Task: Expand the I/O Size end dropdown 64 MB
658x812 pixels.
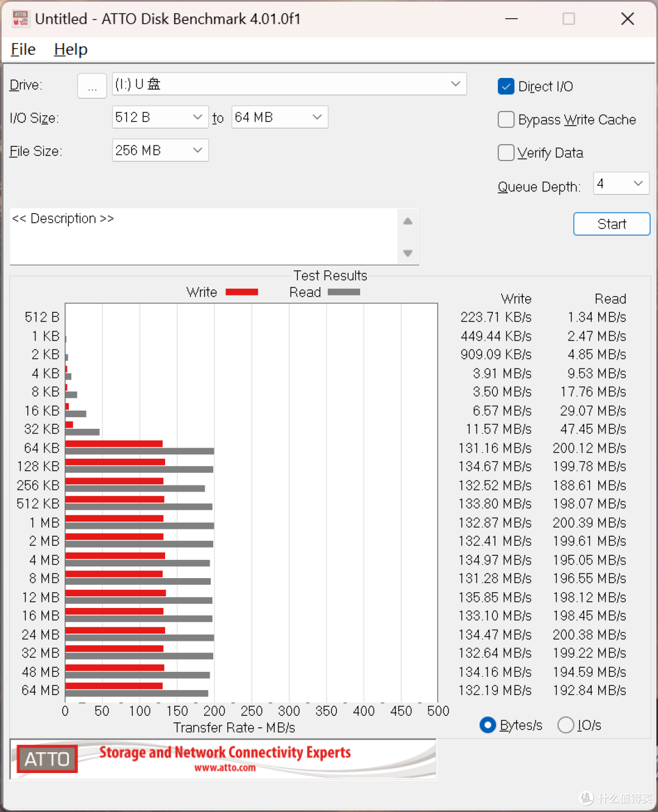Action: 280,117
